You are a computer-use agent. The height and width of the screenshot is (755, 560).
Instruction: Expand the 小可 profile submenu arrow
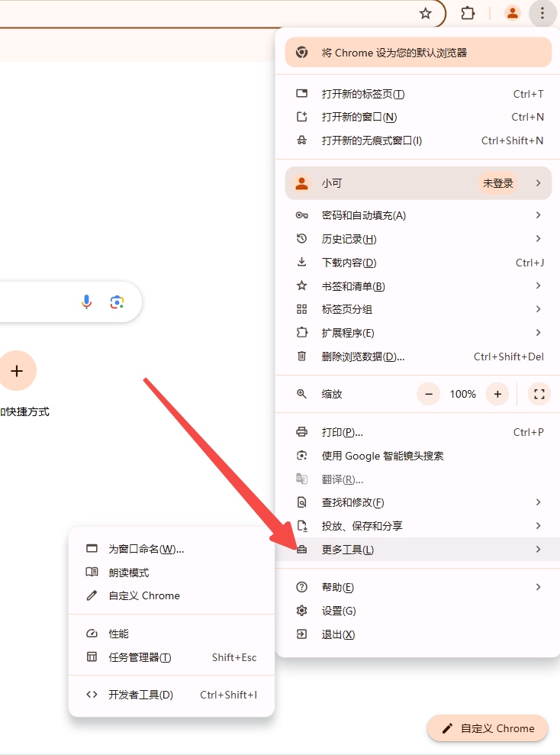click(539, 183)
